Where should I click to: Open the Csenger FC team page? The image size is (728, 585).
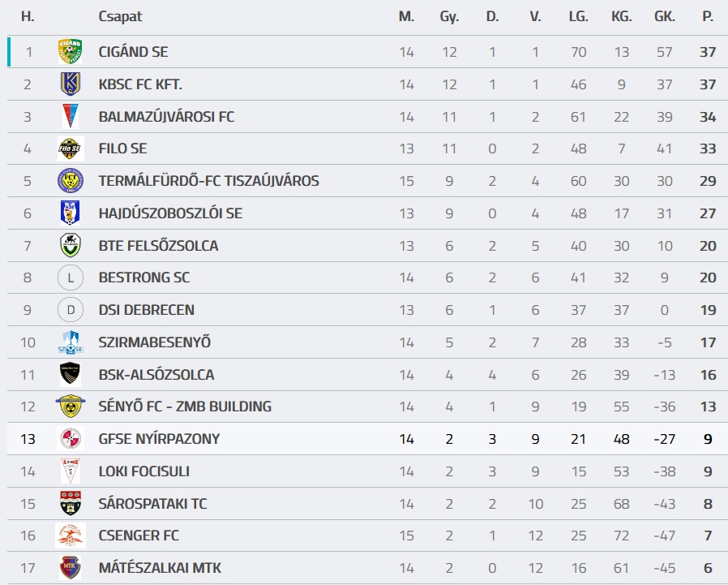point(139,536)
